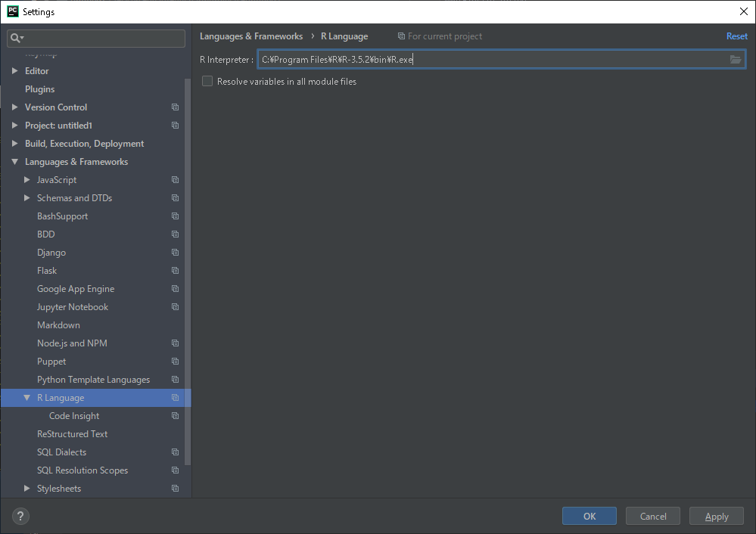
Task: Click the help question mark icon
Action: 20,516
